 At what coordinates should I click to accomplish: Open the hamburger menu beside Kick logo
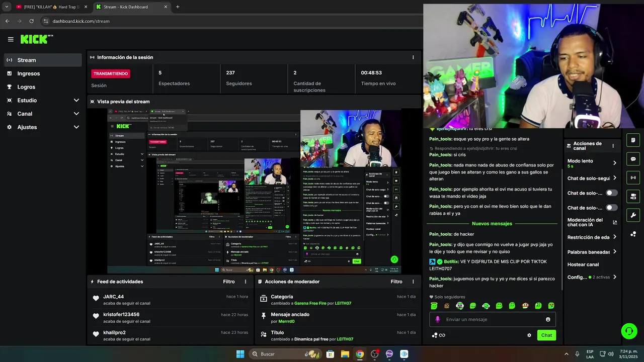[11, 39]
